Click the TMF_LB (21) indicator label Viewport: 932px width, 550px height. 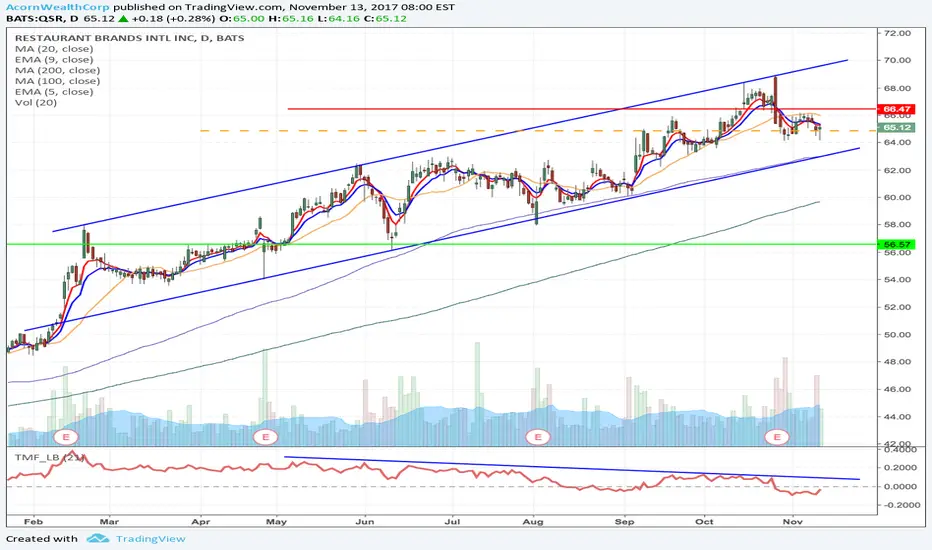(50, 458)
